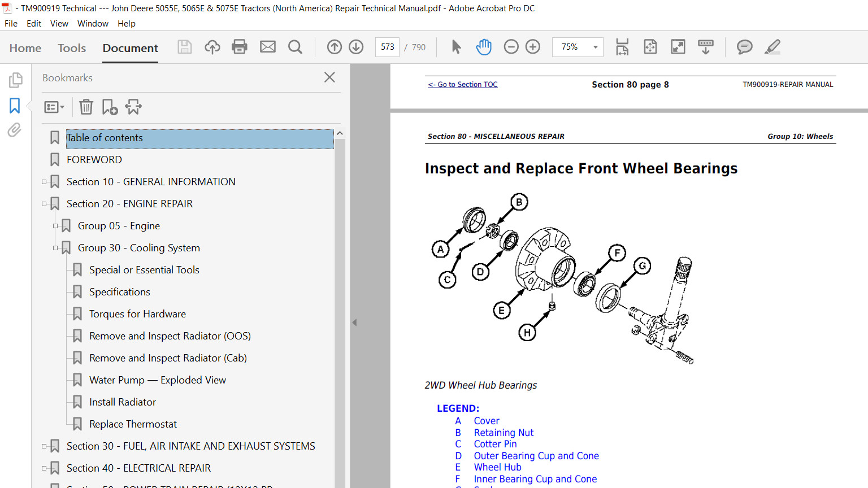Delete selected bookmark trash icon

(x=86, y=107)
